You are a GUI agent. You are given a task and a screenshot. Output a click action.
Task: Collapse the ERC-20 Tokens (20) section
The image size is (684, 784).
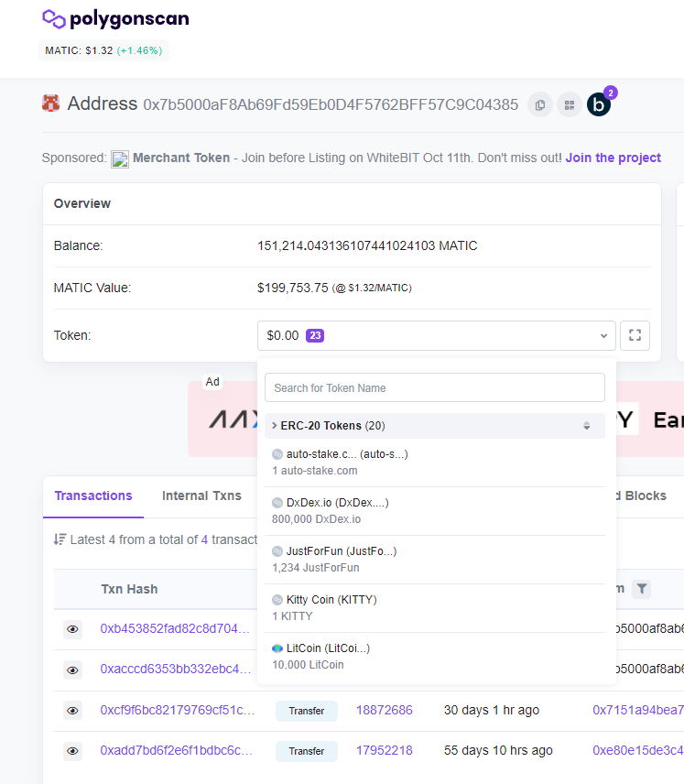point(435,426)
